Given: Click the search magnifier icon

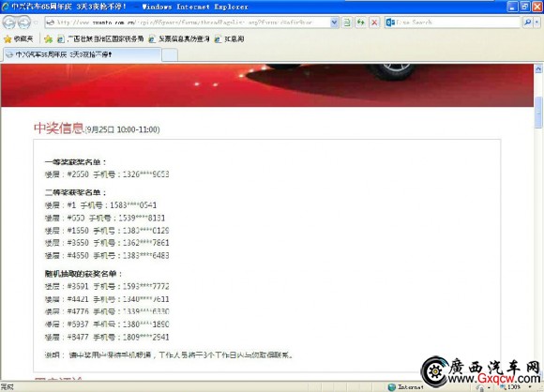Looking at the screenshot, I should point(527,23).
